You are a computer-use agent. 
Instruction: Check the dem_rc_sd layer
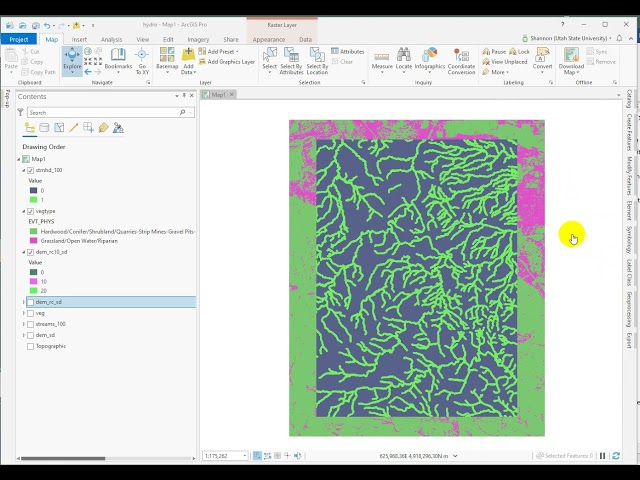tap(30, 302)
